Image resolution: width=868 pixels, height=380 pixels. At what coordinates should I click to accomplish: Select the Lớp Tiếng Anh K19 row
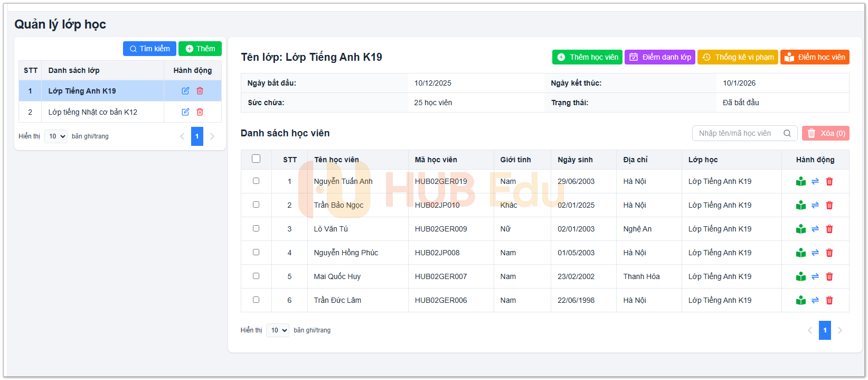pyautogui.click(x=120, y=91)
